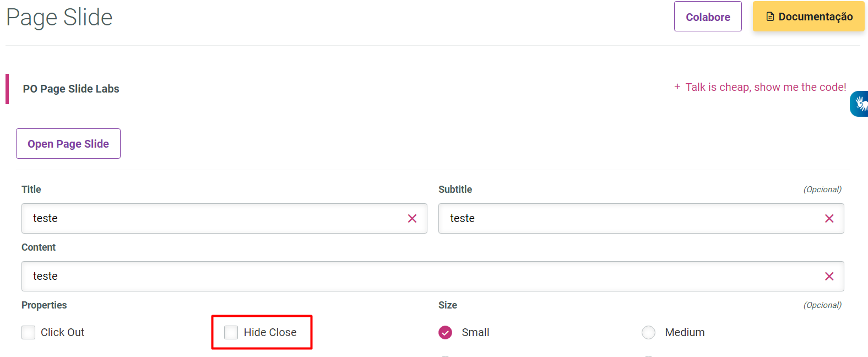
Task: Click the checkmark inside the Small radio
Action: 445,332
